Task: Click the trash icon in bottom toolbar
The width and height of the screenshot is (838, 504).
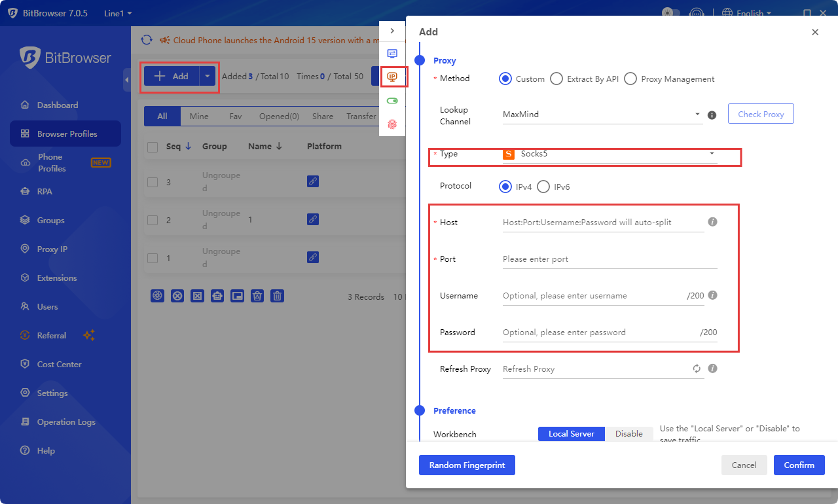Action: 278,296
